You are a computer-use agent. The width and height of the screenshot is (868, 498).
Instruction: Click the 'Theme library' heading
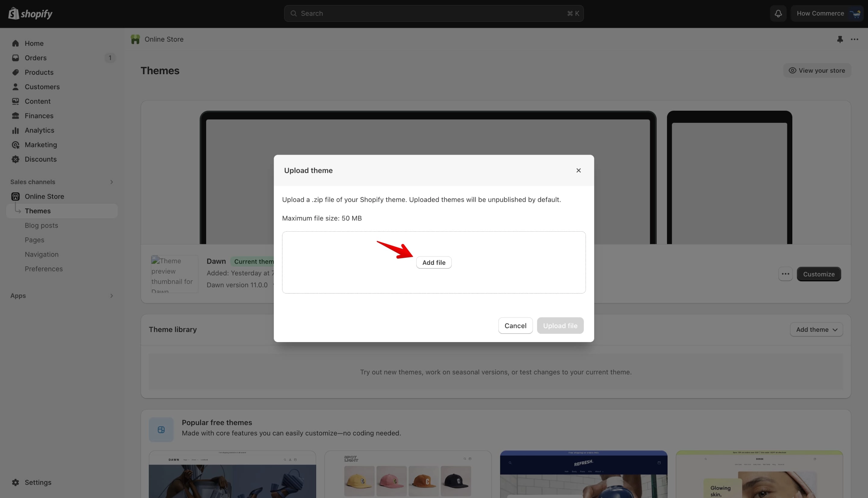tap(173, 329)
